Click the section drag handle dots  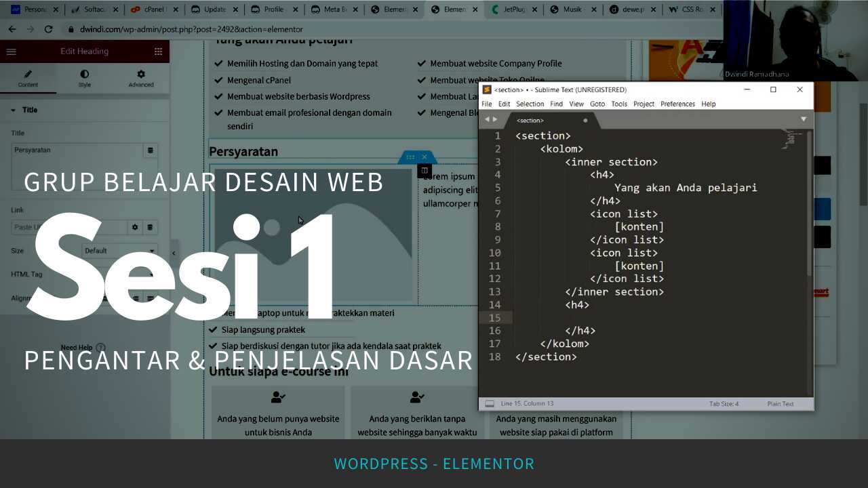(x=410, y=157)
